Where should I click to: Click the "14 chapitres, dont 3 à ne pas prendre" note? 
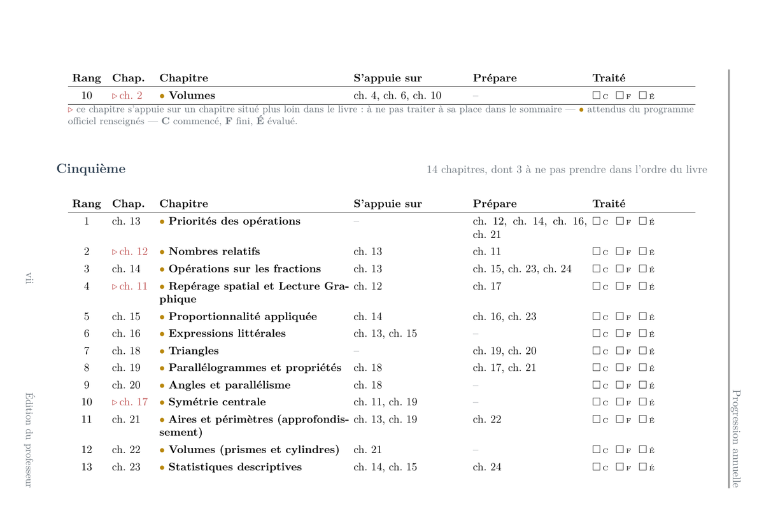[567, 170]
